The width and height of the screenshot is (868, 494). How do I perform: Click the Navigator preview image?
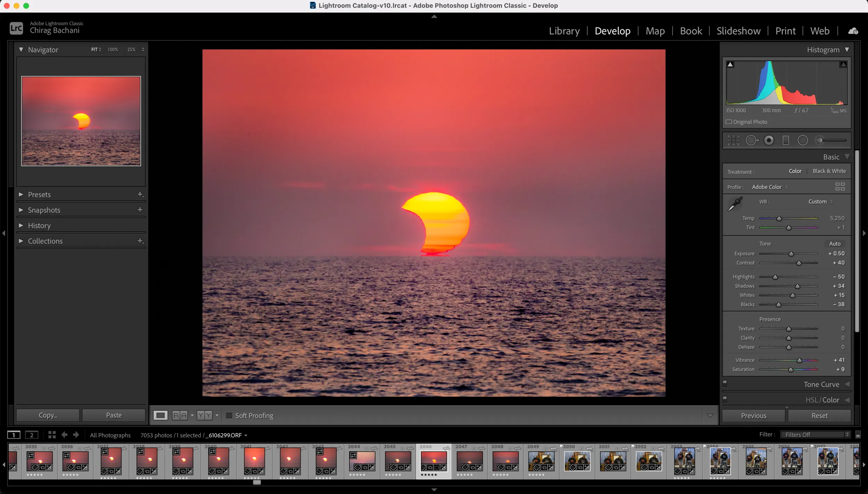click(x=81, y=121)
